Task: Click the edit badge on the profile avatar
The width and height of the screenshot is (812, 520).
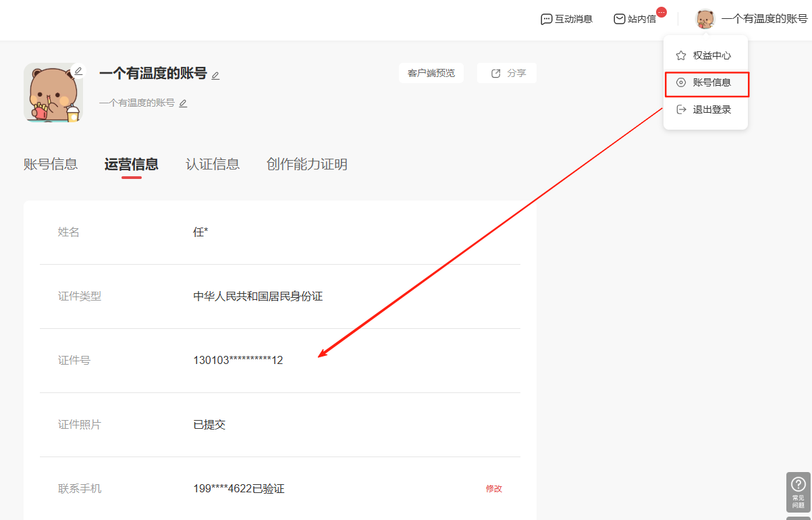Action: [78, 71]
